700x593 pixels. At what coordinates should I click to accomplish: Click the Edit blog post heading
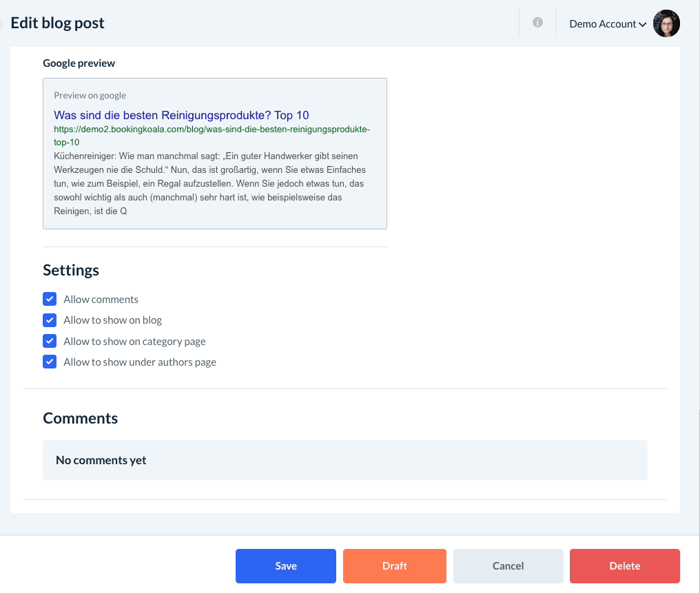click(x=58, y=23)
